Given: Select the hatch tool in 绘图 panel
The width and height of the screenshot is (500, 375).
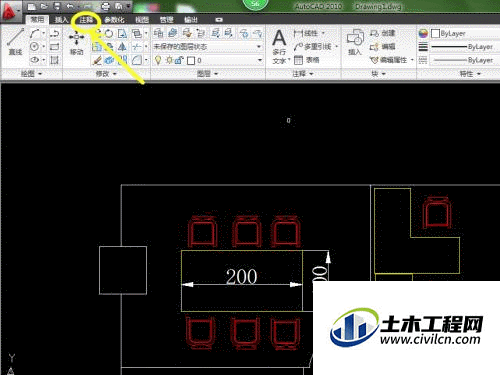Looking at the screenshot, I should 55,60.
